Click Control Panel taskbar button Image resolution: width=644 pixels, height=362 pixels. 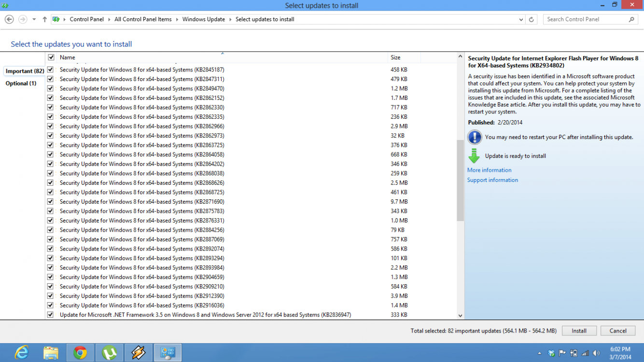click(168, 353)
